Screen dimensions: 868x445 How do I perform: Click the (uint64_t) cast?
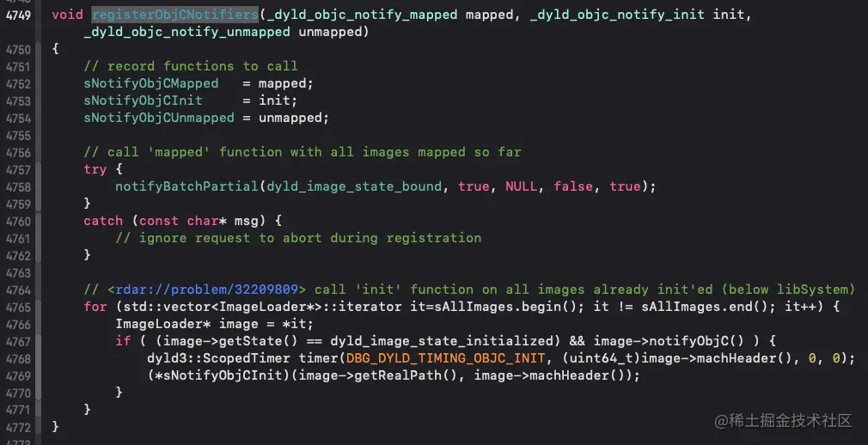coord(602,358)
